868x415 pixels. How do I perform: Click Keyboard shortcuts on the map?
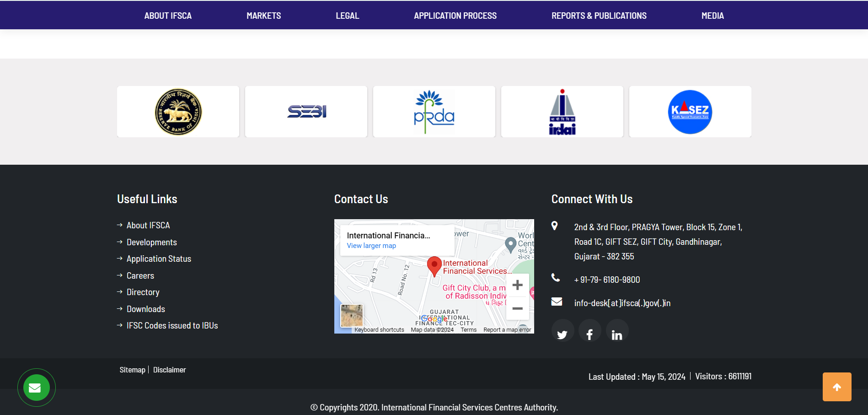379,330
